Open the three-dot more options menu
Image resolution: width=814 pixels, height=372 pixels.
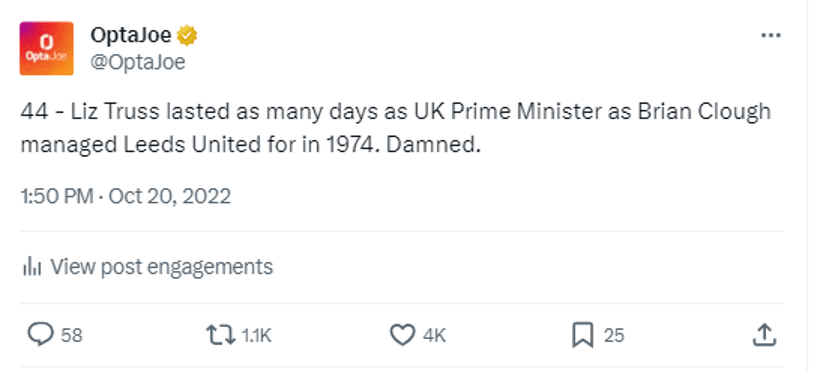771,35
